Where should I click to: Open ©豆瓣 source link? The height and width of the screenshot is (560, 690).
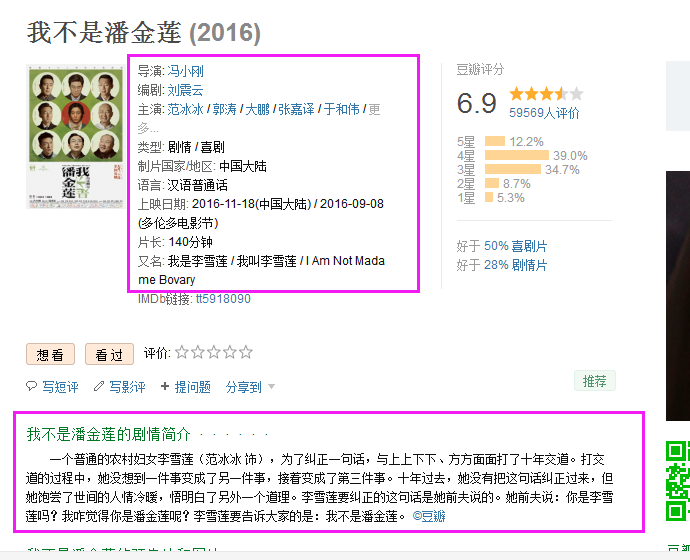429,516
